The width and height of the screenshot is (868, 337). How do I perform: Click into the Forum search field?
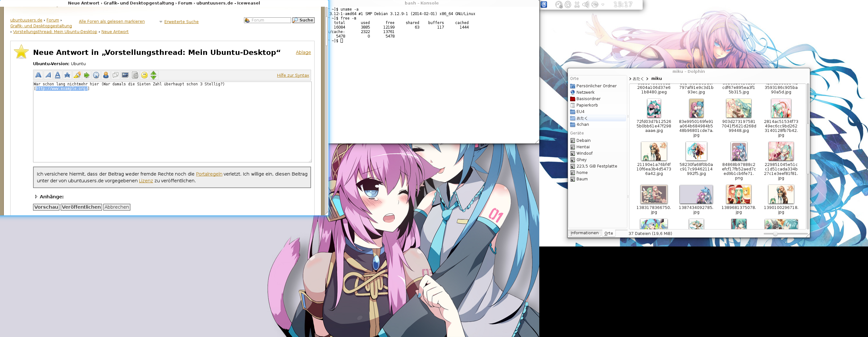[x=267, y=20]
